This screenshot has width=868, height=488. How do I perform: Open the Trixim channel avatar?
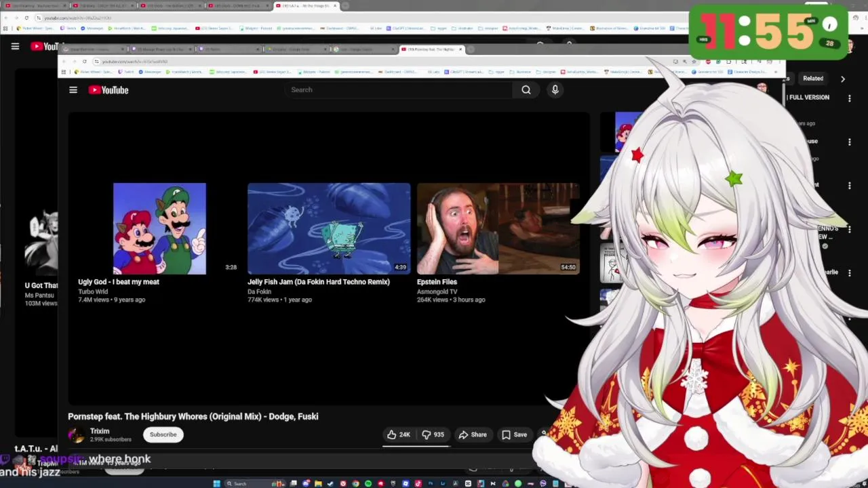pyautogui.click(x=77, y=435)
